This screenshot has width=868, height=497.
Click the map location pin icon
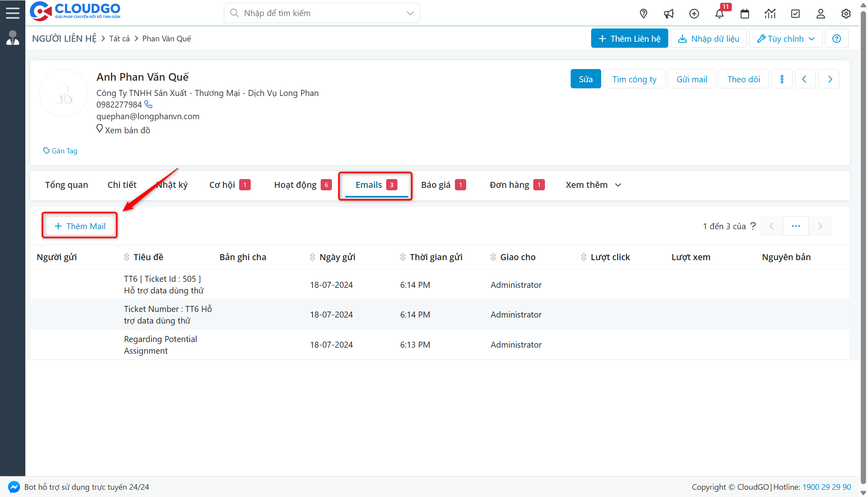click(x=643, y=14)
